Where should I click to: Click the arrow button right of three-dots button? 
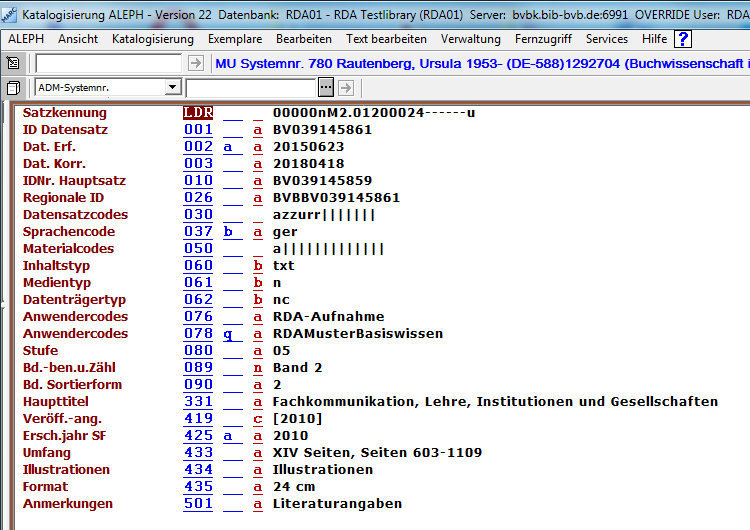(x=345, y=88)
